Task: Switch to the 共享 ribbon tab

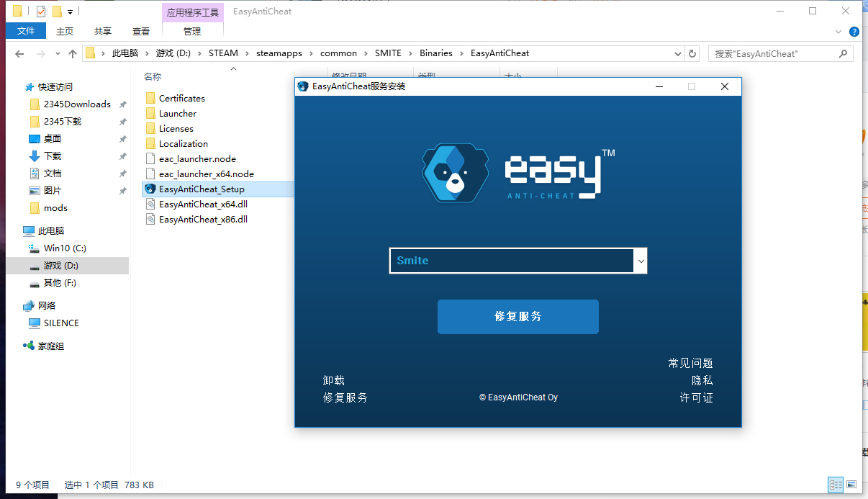Action: (x=103, y=31)
